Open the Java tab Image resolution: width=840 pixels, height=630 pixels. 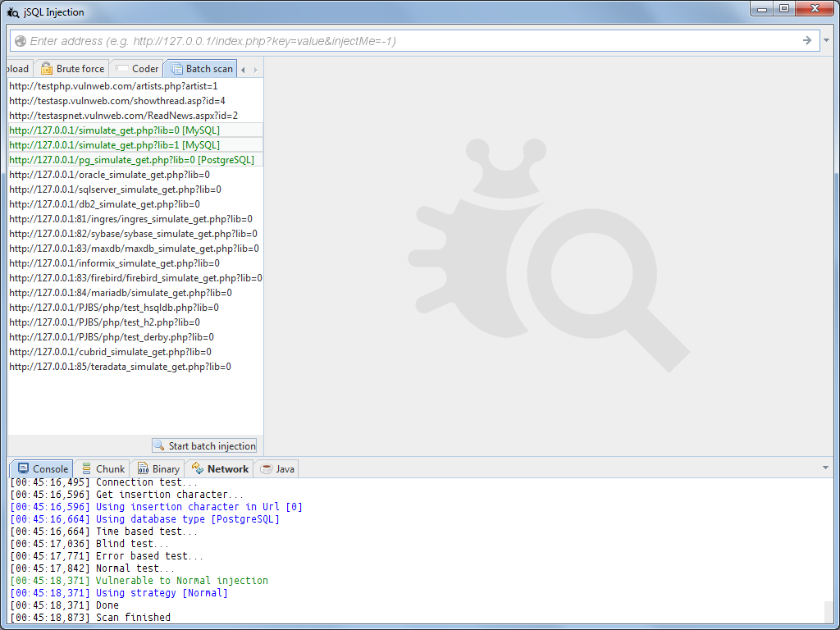tap(276, 468)
